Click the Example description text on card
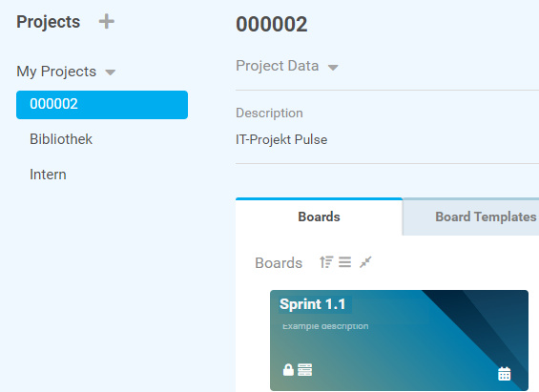The height and width of the screenshot is (392, 539). pyautogui.click(x=325, y=326)
